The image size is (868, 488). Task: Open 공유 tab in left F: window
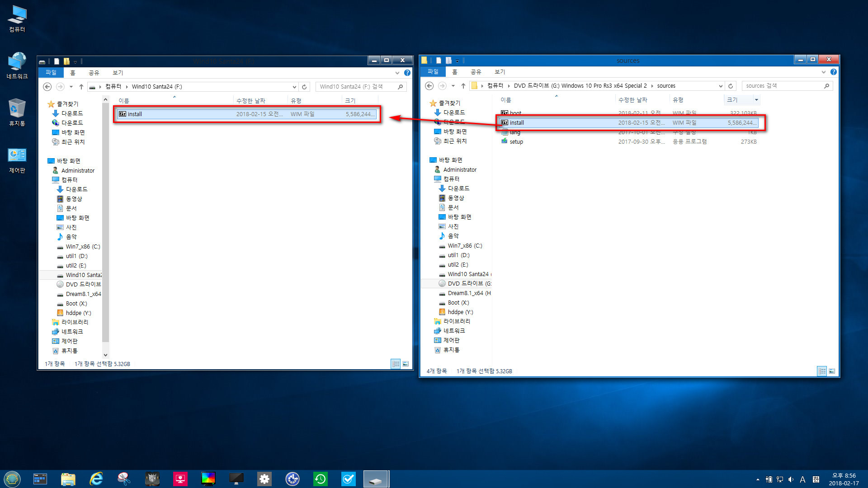[94, 73]
